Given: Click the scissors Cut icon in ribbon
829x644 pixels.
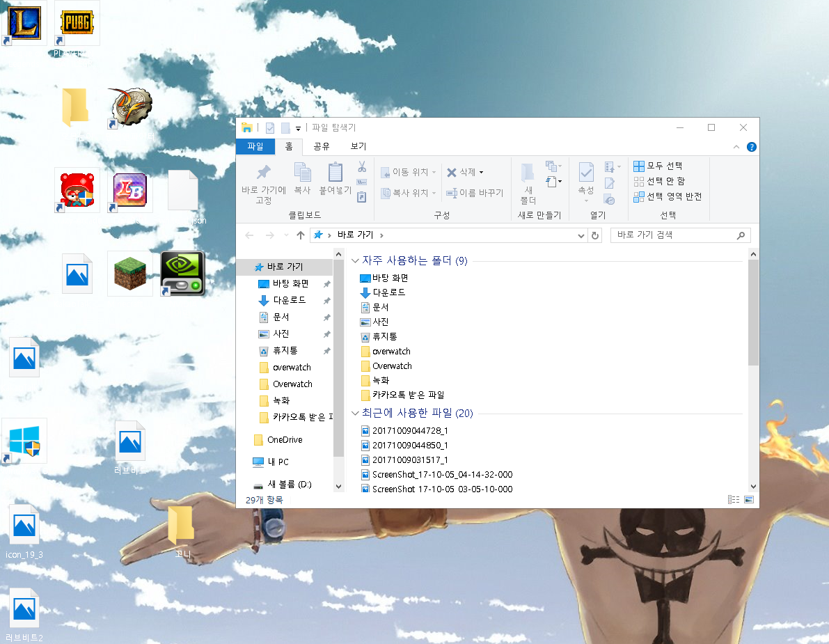Looking at the screenshot, I should (x=362, y=167).
